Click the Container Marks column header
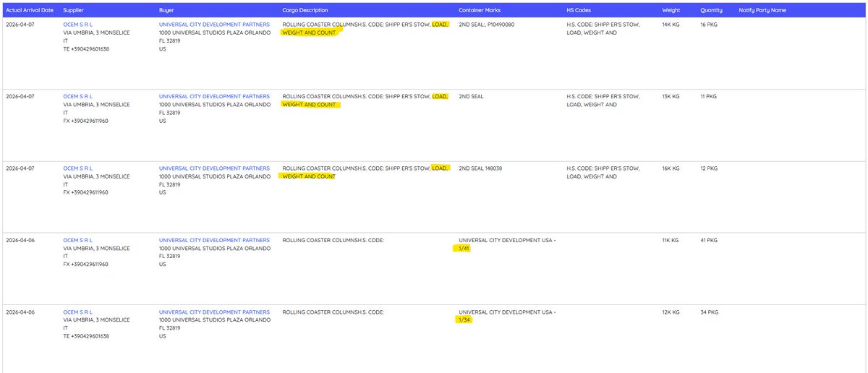 [x=480, y=10]
